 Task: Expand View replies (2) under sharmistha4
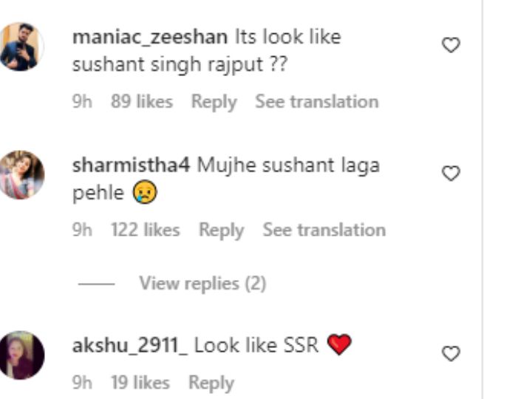(202, 283)
